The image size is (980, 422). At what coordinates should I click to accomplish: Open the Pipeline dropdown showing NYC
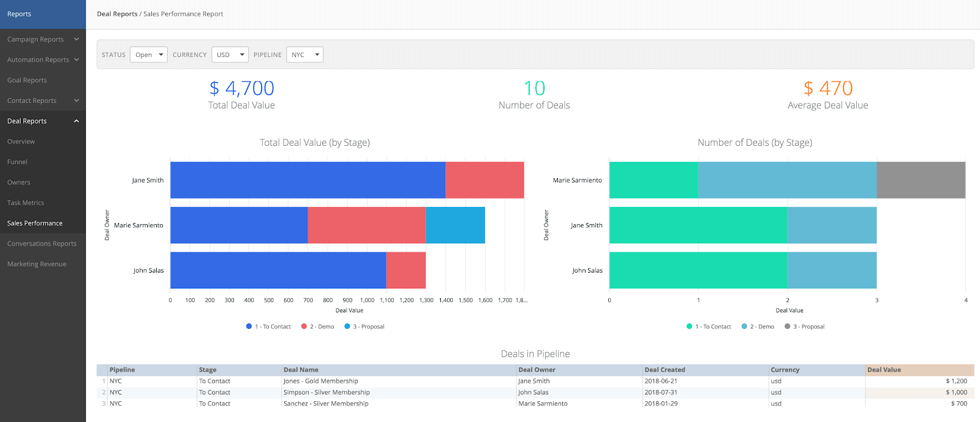(304, 55)
